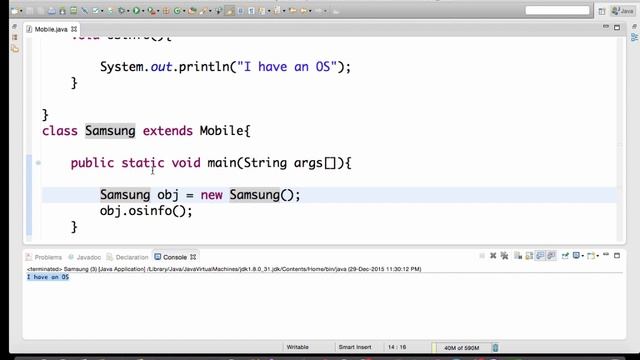The image size is (640, 360).
Task: Toggle Show Console When Standard Out Changes
Action: [x=540, y=256]
